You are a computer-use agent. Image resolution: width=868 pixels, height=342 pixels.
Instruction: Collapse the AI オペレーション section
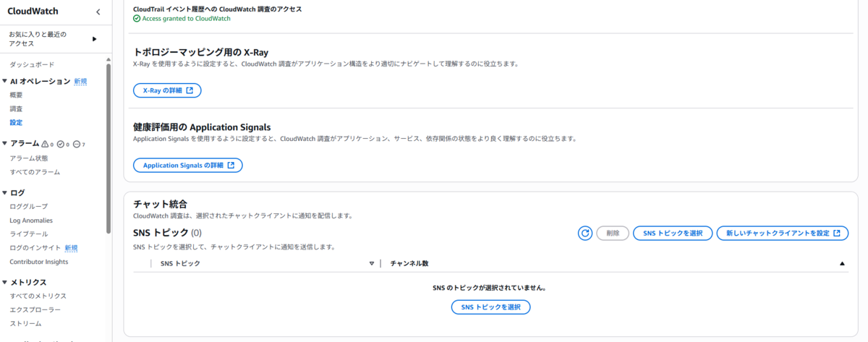click(4, 81)
